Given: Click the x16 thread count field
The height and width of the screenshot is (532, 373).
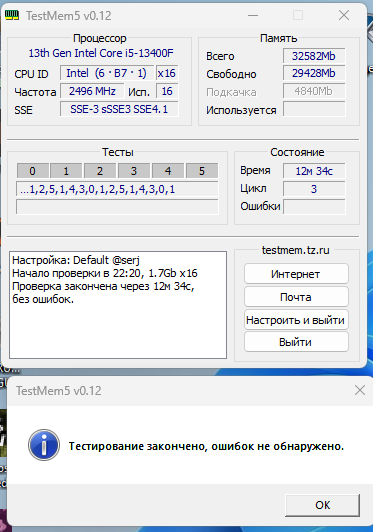Looking at the screenshot, I should [x=167, y=73].
